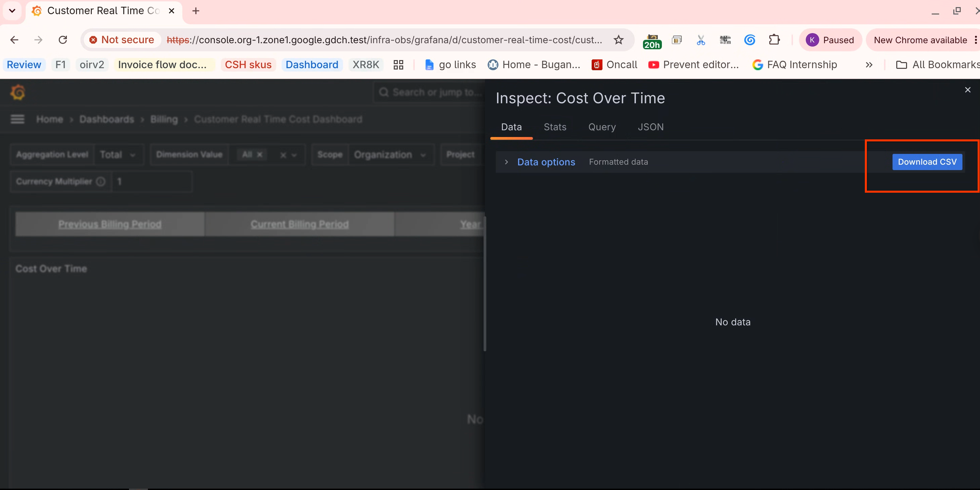
Task: Open the Oncall bookmark
Action: (x=614, y=64)
